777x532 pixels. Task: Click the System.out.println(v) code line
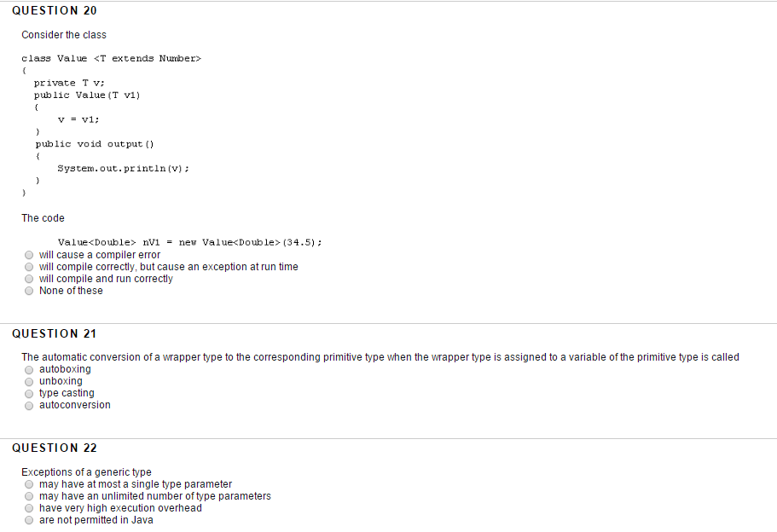[x=124, y=169]
